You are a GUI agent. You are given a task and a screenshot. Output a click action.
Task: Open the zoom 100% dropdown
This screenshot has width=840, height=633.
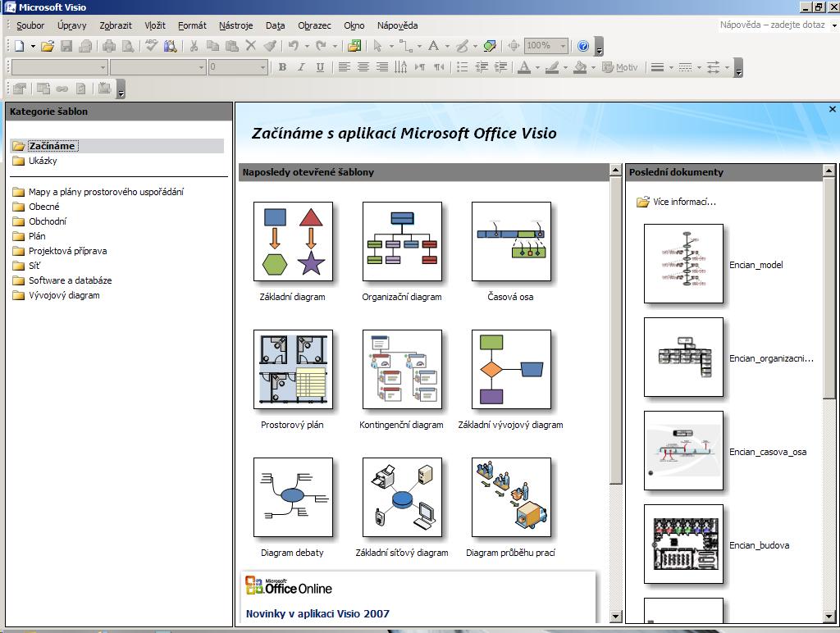click(563, 46)
